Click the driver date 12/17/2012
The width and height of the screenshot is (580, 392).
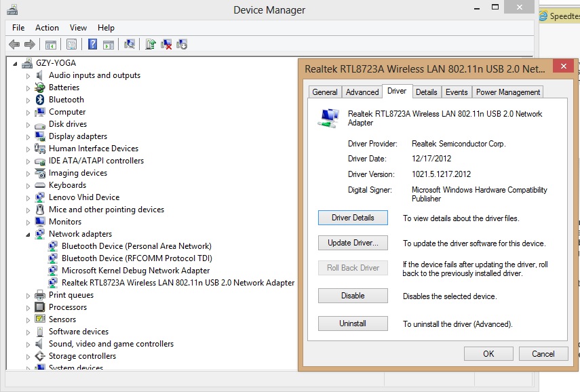coord(431,159)
